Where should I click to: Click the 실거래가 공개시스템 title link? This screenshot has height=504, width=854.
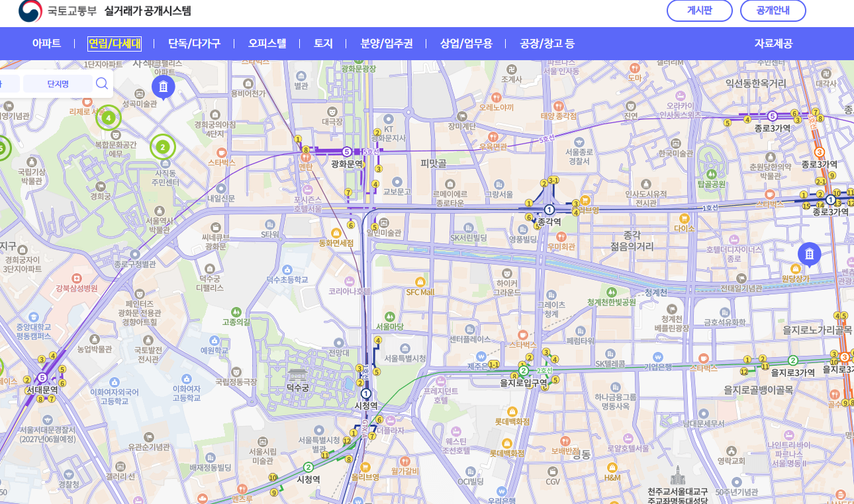pyautogui.click(x=148, y=11)
